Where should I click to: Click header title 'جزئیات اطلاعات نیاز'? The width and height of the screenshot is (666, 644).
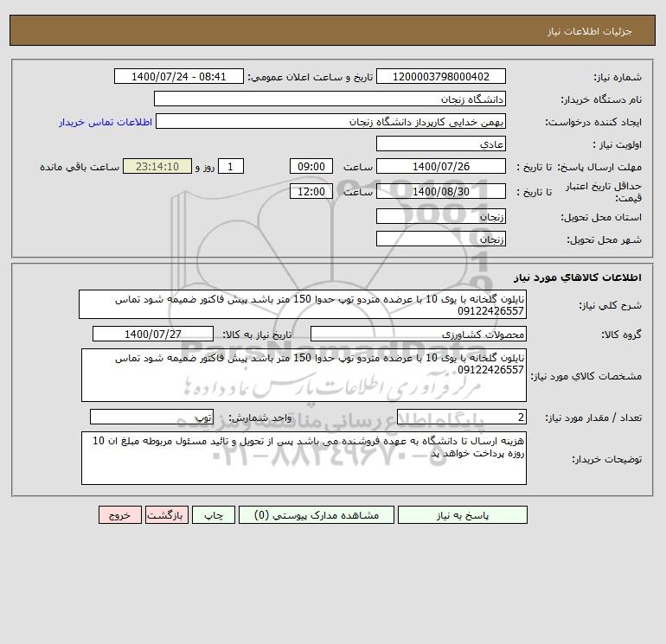(x=590, y=31)
